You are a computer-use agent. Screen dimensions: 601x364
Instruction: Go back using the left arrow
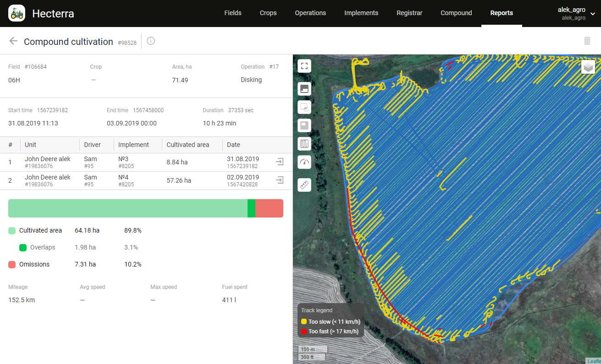(13, 41)
